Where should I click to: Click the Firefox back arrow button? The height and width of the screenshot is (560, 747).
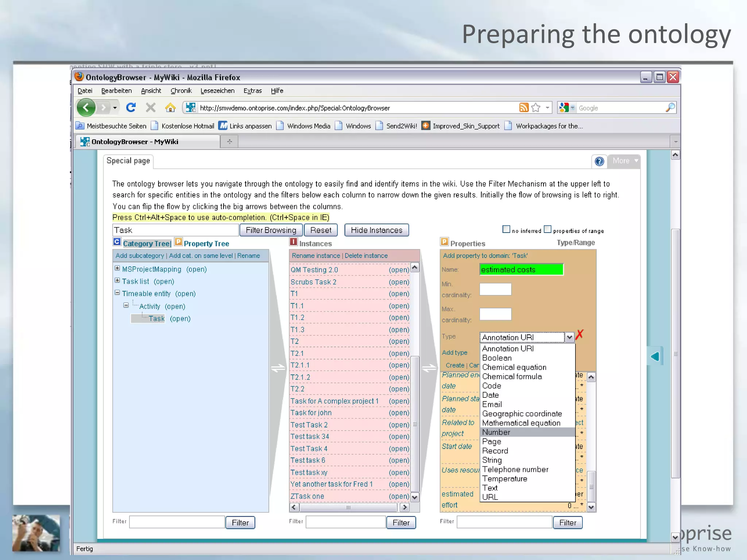point(86,108)
